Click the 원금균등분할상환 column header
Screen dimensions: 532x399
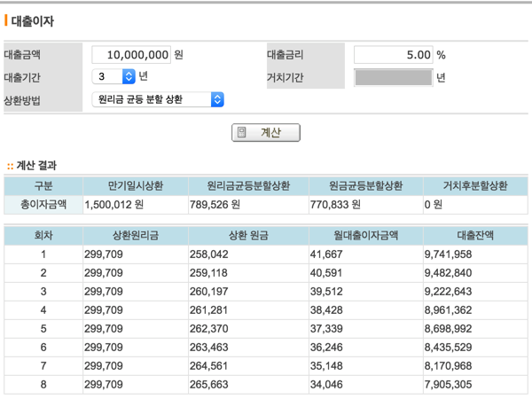pyautogui.click(x=364, y=186)
